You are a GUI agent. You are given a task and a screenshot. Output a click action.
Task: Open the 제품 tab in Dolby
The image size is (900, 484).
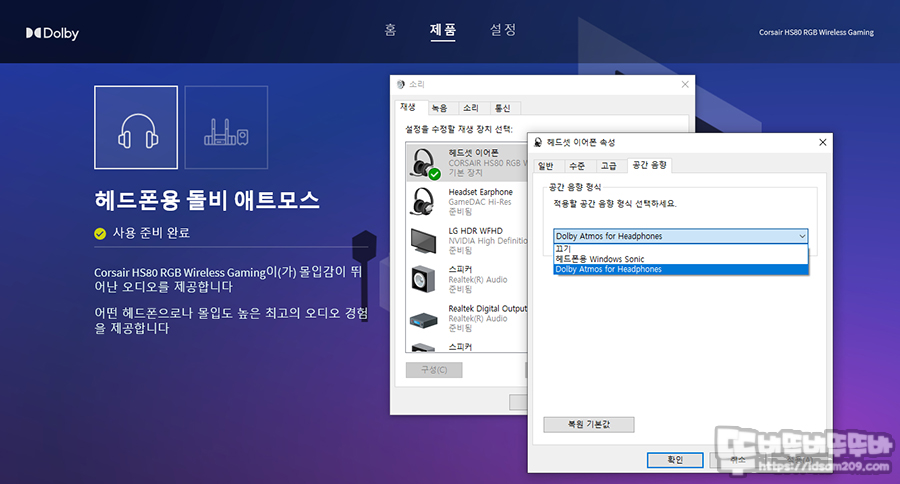pyautogui.click(x=443, y=30)
